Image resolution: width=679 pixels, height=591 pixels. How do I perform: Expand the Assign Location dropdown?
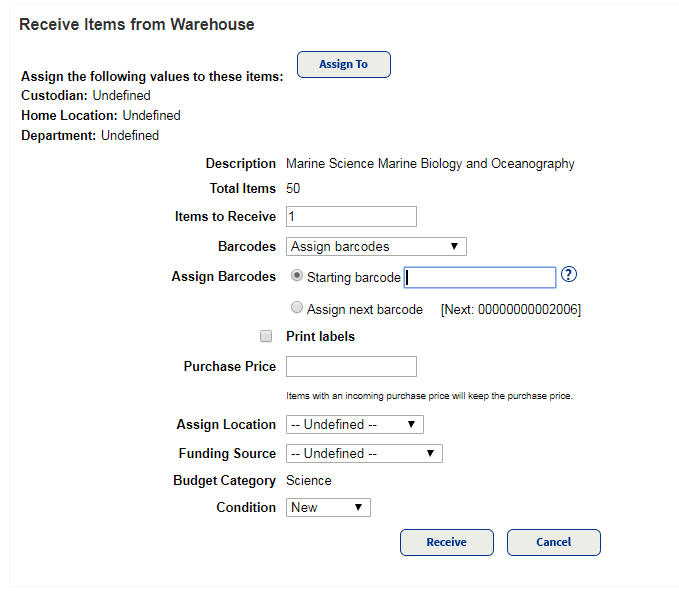(x=355, y=424)
